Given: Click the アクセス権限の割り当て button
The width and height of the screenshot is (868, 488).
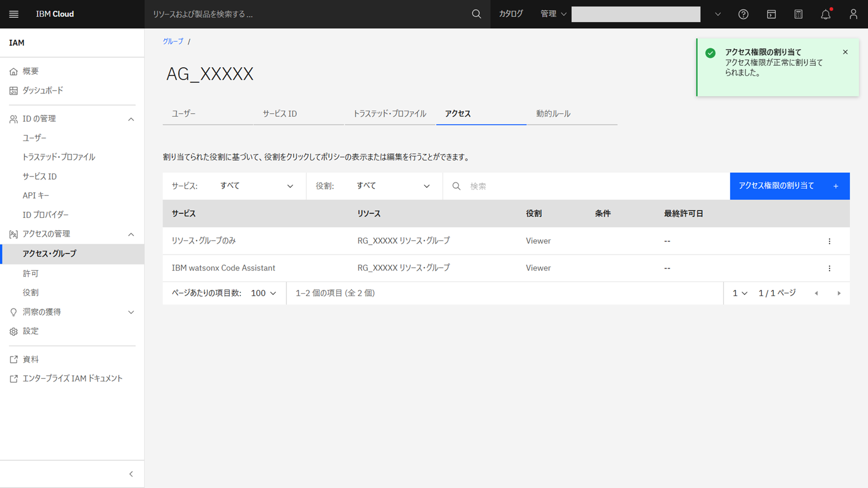Looking at the screenshot, I should coord(789,186).
